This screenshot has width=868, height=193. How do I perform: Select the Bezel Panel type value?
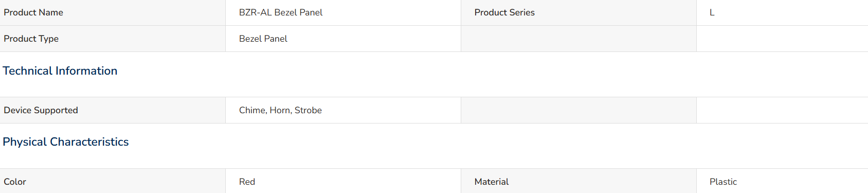[x=263, y=39]
